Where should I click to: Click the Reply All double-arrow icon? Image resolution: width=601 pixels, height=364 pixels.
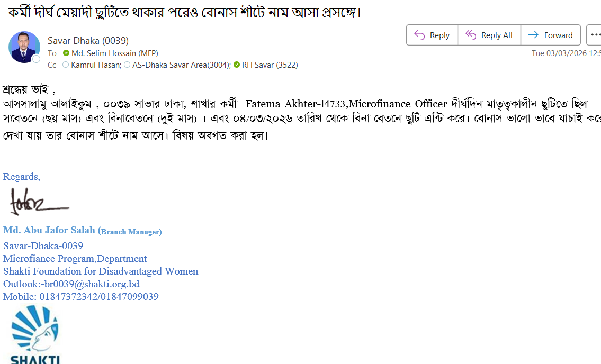[470, 35]
